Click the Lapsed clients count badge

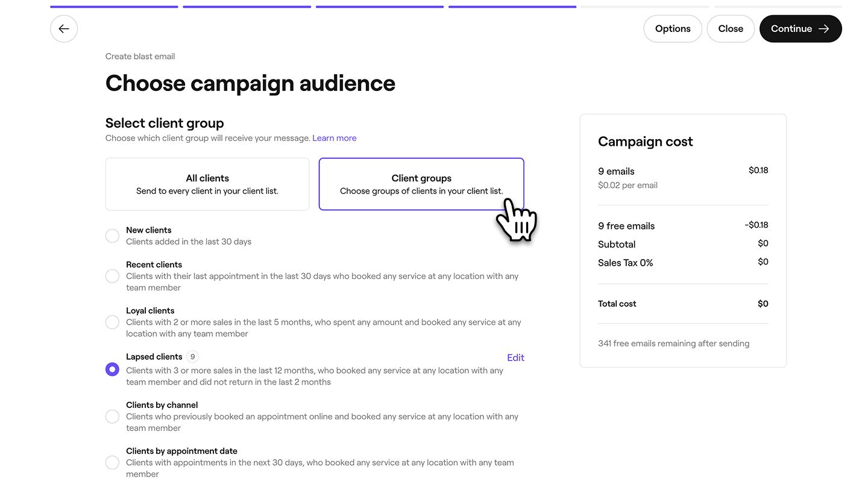[x=192, y=357]
